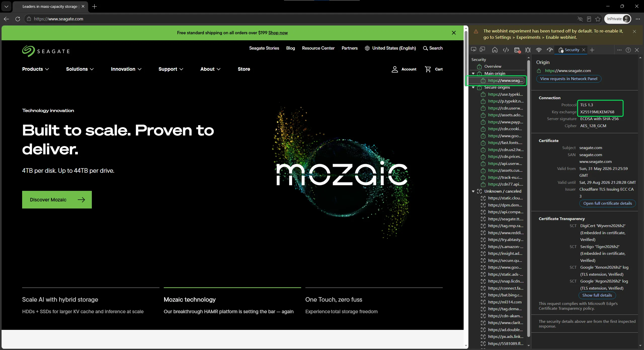
Task: Open the Elements tool icon
Action: coord(506,50)
